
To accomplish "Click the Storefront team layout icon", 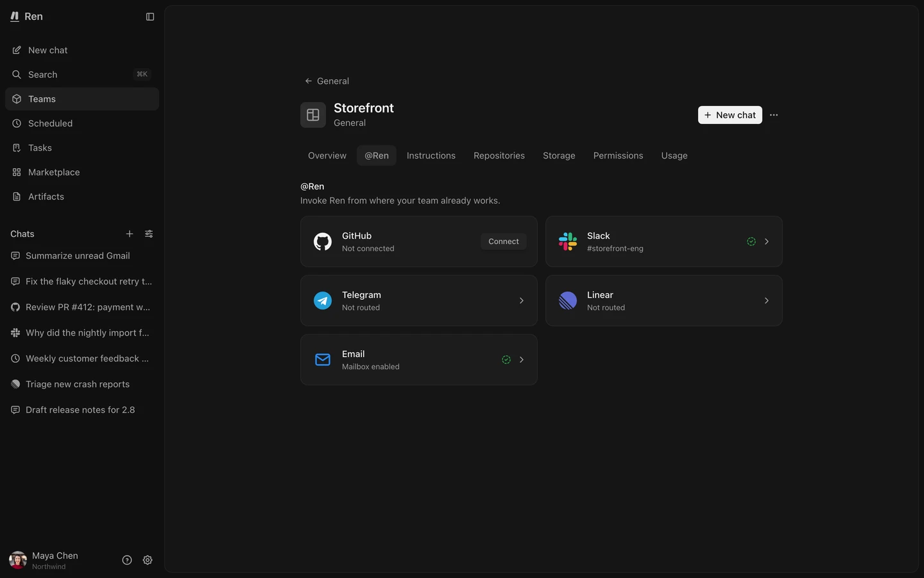I will [313, 115].
